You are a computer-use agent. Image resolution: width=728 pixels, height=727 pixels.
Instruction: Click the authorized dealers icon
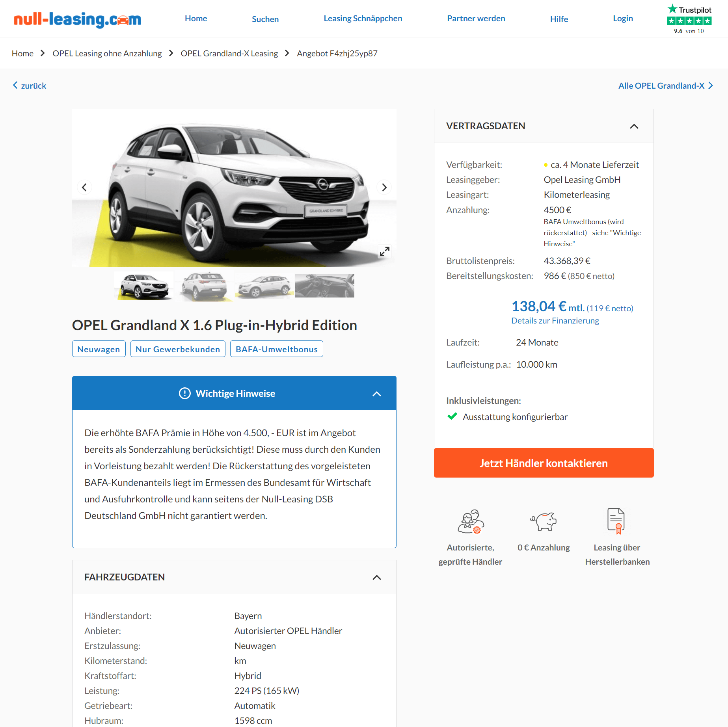coord(471,521)
